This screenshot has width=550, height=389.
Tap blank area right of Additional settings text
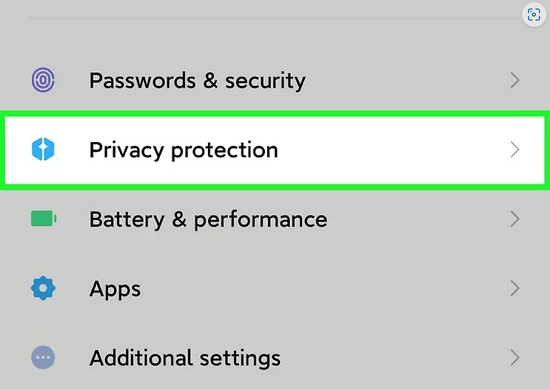point(395,358)
